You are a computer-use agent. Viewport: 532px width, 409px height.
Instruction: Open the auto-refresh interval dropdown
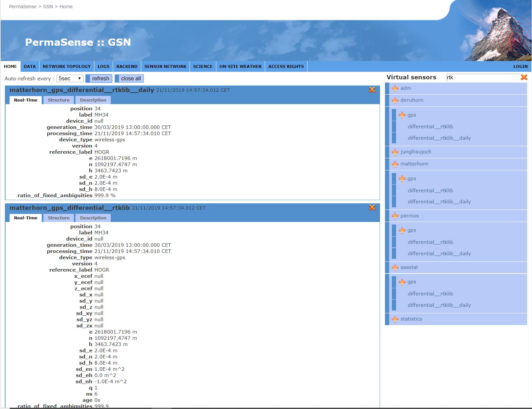coord(70,79)
